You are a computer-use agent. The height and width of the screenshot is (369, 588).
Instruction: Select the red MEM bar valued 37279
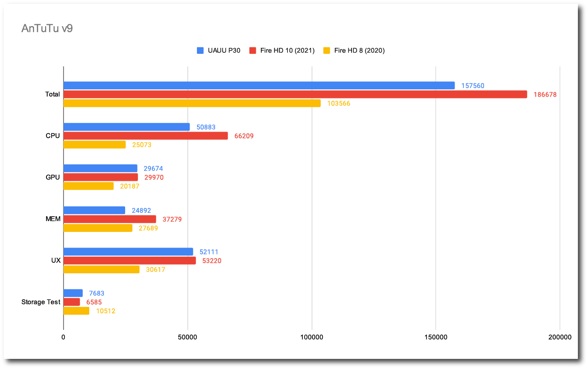[x=110, y=219]
